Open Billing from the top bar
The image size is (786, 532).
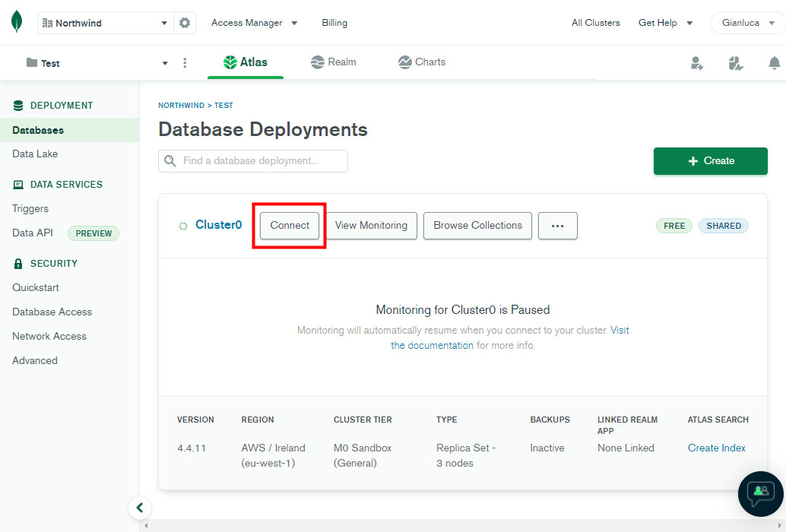(334, 23)
